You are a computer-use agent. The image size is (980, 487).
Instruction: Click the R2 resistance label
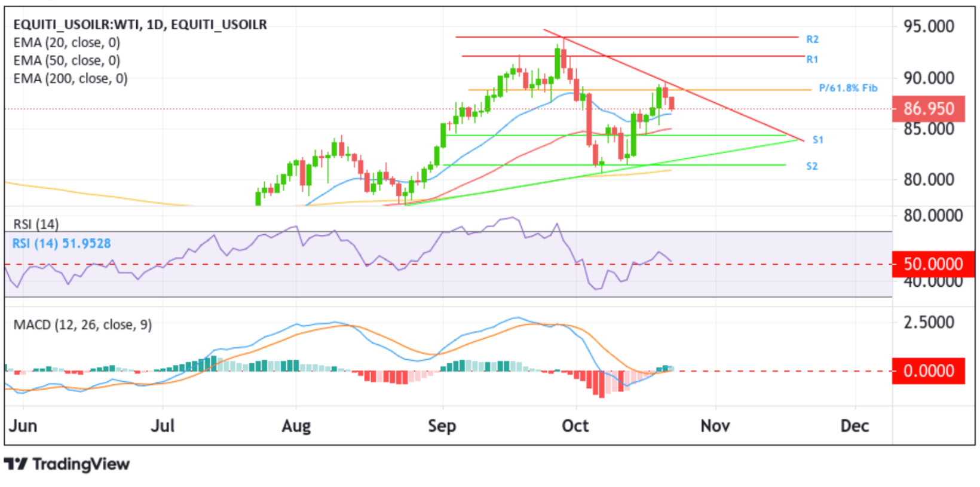812,39
